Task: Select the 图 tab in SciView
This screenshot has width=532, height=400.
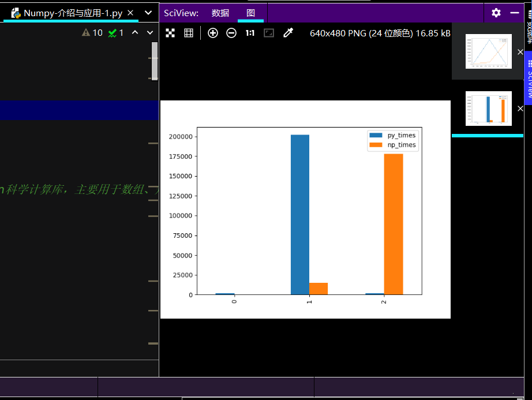Action: click(x=250, y=13)
